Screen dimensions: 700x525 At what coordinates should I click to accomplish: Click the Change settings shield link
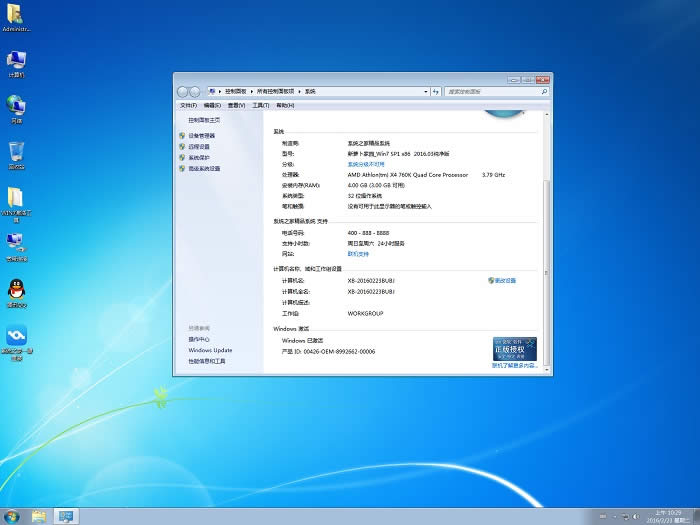click(503, 281)
